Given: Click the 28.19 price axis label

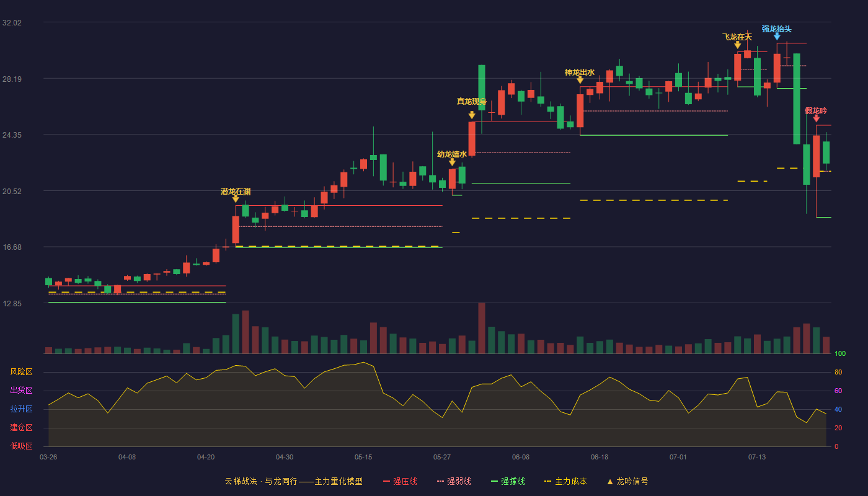Looking at the screenshot, I should [12, 79].
